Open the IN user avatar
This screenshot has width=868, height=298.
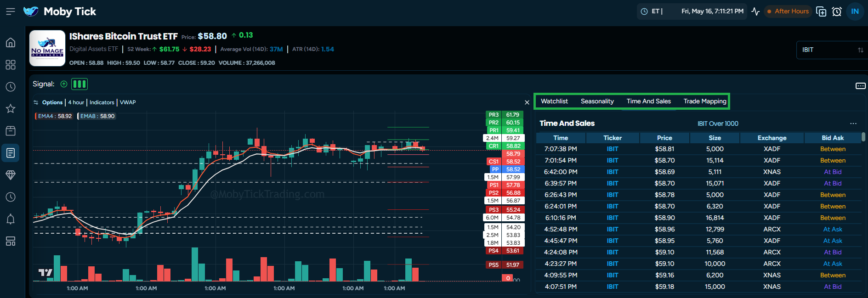pos(855,11)
